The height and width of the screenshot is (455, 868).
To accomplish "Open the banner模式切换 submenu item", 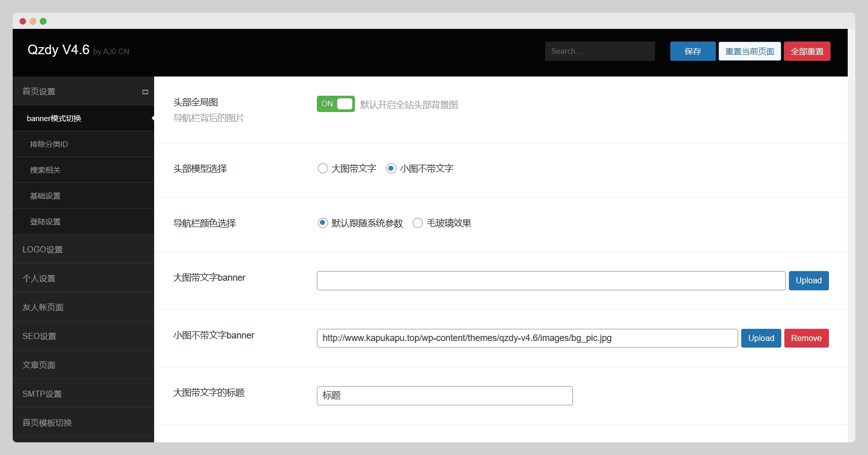I will click(83, 118).
